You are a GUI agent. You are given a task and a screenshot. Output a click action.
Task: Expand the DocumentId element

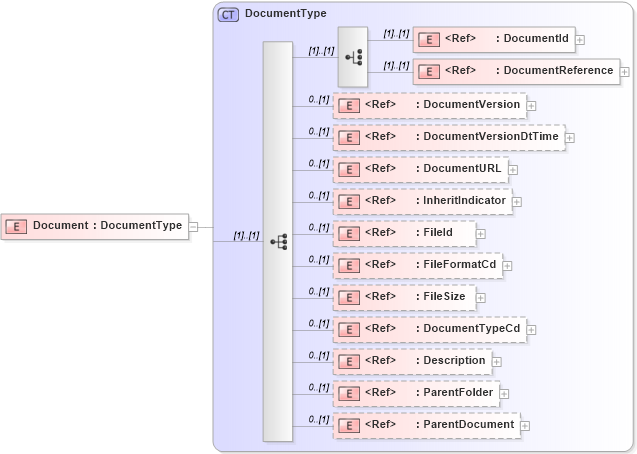580,40
